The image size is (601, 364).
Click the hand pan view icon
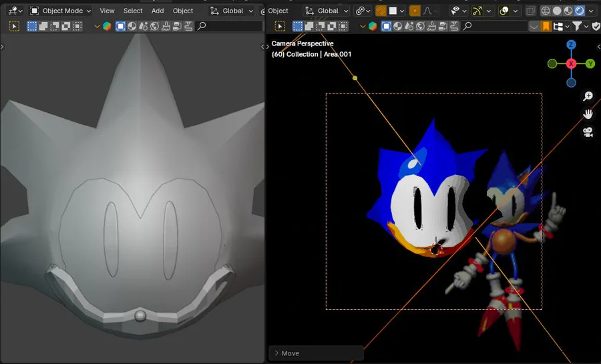point(588,114)
